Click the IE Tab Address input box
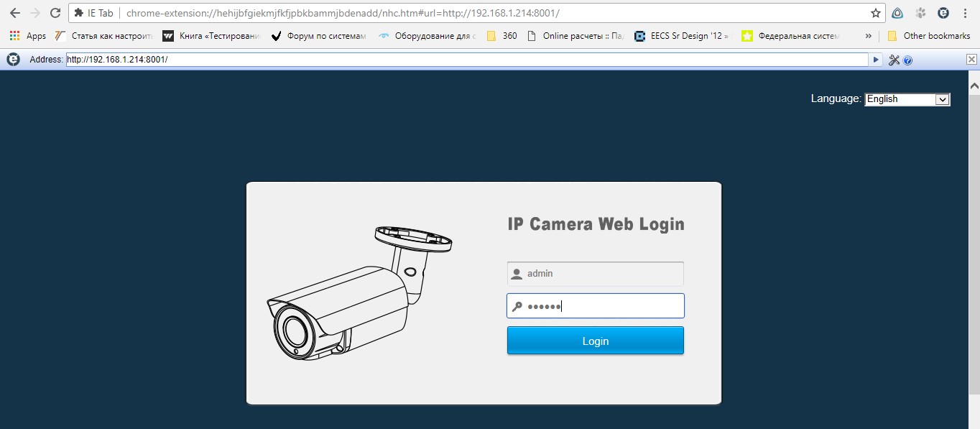Image resolution: width=980 pixels, height=429 pixels. (x=466, y=60)
